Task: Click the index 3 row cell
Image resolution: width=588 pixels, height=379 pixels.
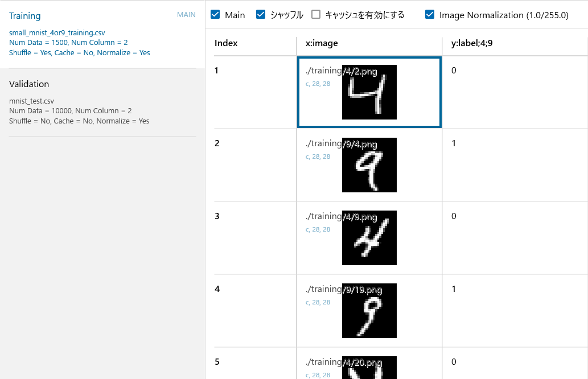Action: click(217, 216)
